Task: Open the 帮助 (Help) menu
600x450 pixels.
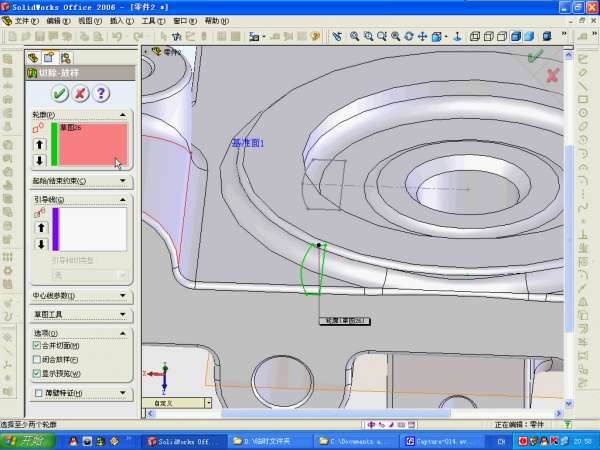Action: [217, 21]
